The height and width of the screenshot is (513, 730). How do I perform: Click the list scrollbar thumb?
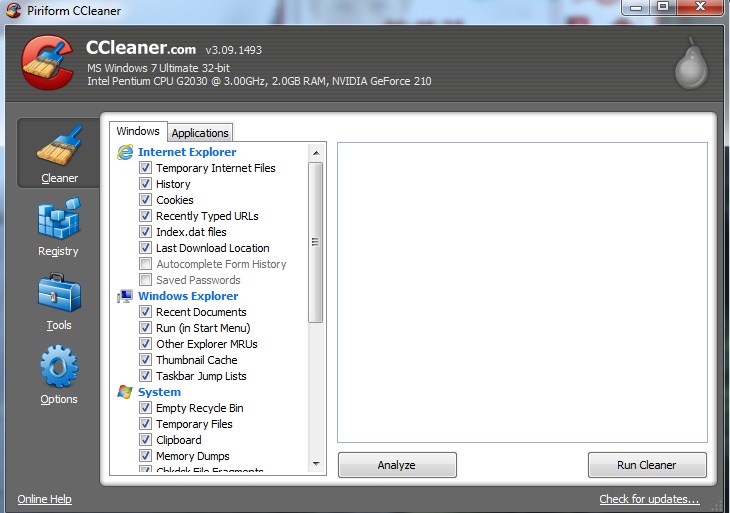[316, 242]
